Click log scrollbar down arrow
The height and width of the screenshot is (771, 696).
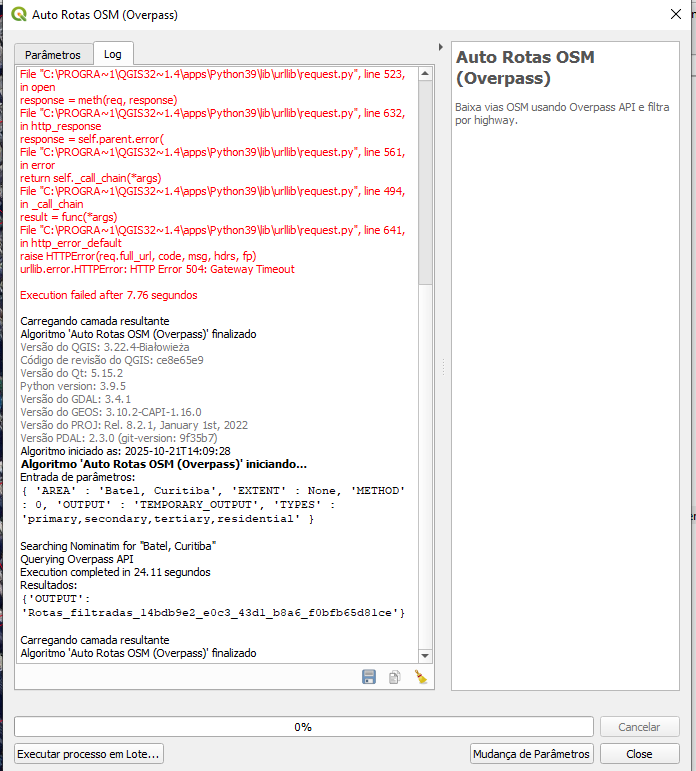coord(425,656)
